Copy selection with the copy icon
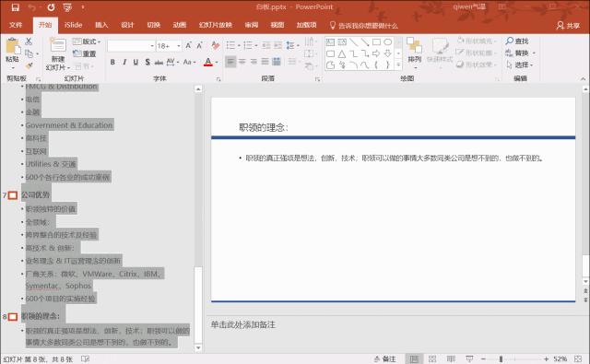Screen dimensions: 590x364 click(29, 53)
